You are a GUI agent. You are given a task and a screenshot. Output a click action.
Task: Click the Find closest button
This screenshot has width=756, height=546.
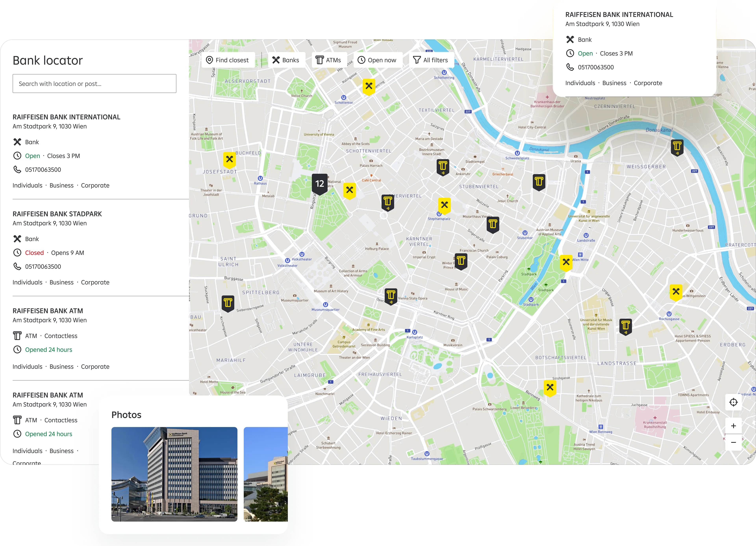228,60
